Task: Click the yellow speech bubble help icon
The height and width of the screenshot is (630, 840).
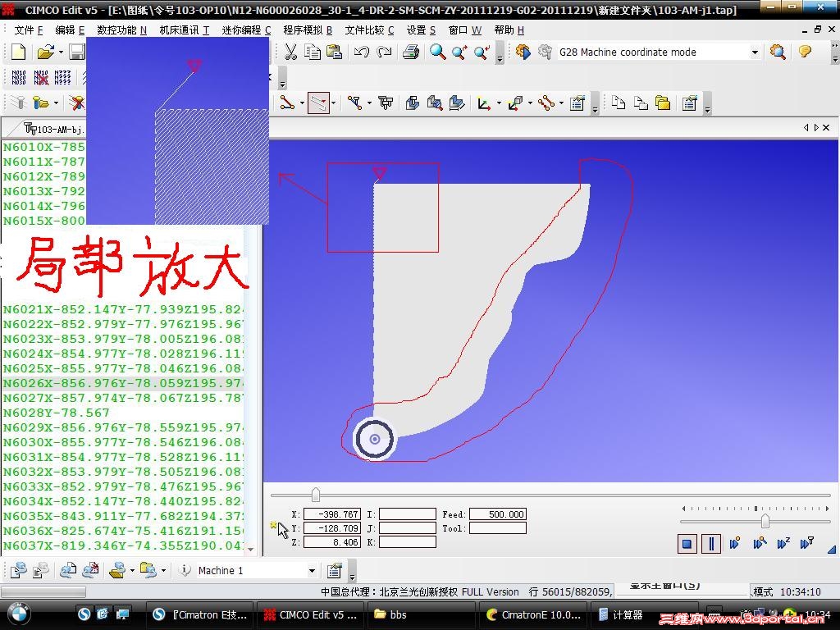Action: point(805,52)
